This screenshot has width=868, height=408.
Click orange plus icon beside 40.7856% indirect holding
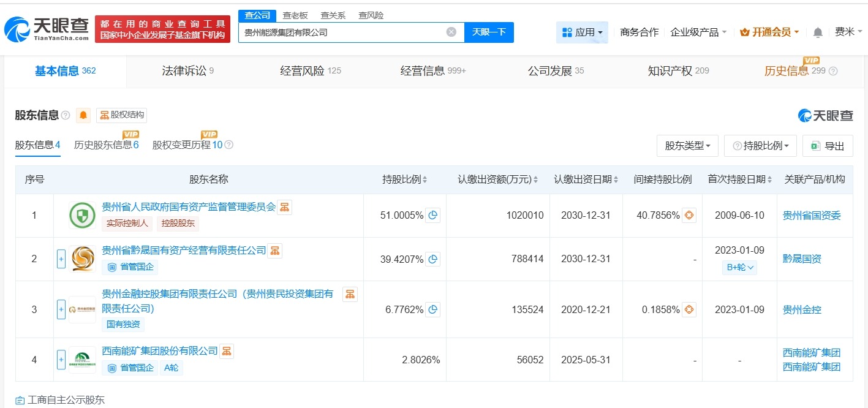click(x=690, y=215)
